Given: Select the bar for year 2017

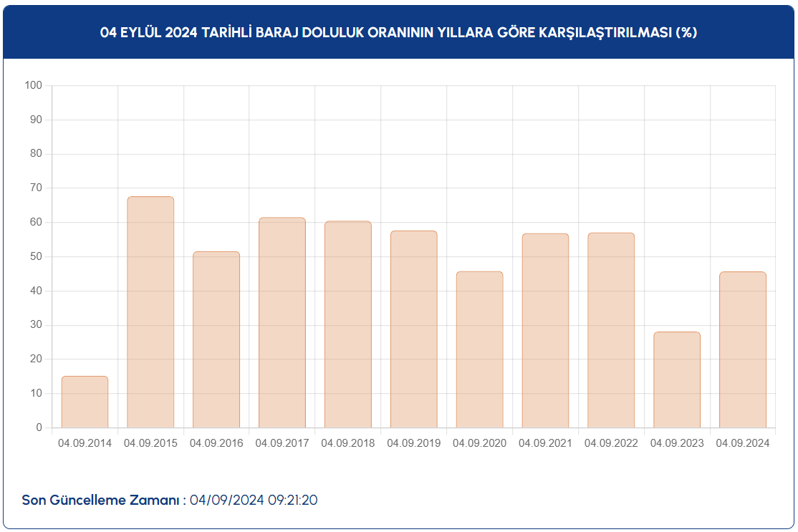Looking at the screenshot, I should click(282, 323).
